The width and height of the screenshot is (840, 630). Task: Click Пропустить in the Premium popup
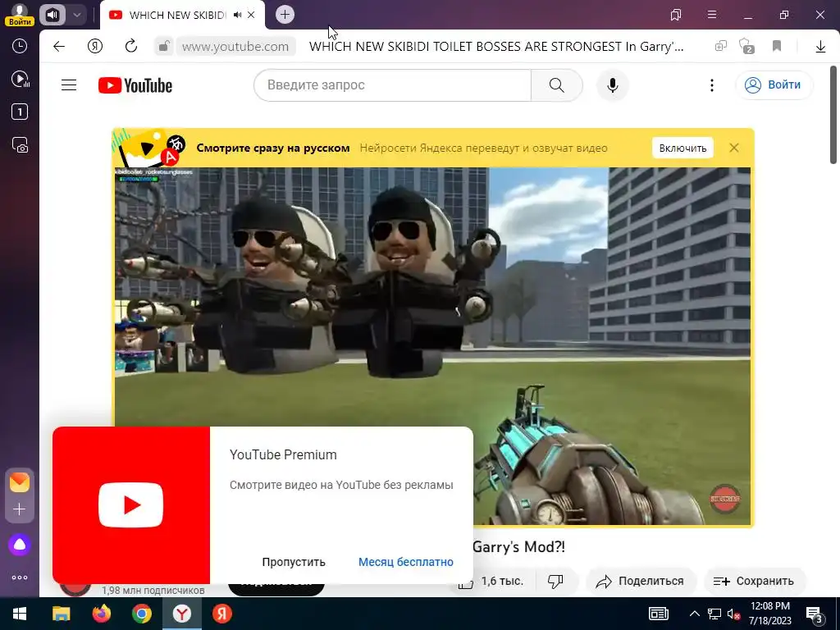click(x=294, y=562)
